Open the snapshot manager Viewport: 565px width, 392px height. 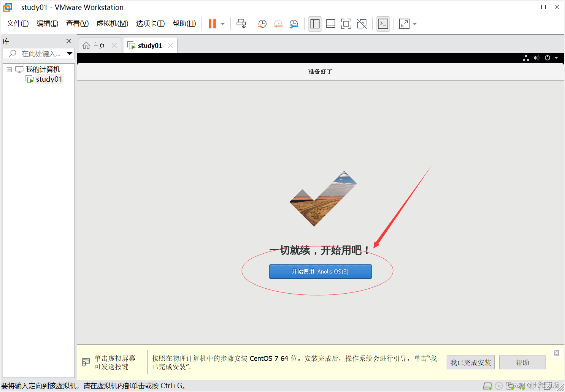(294, 24)
